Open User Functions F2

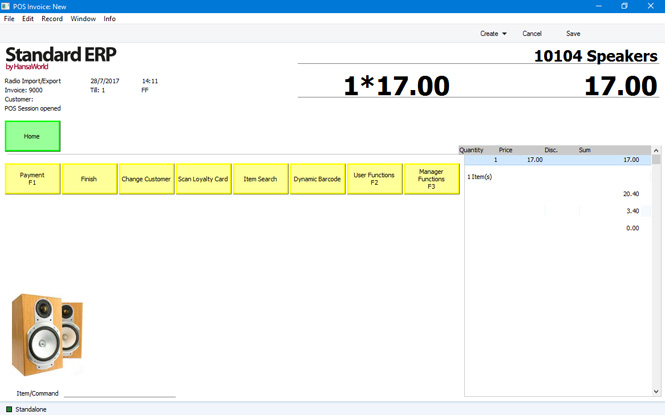374,179
